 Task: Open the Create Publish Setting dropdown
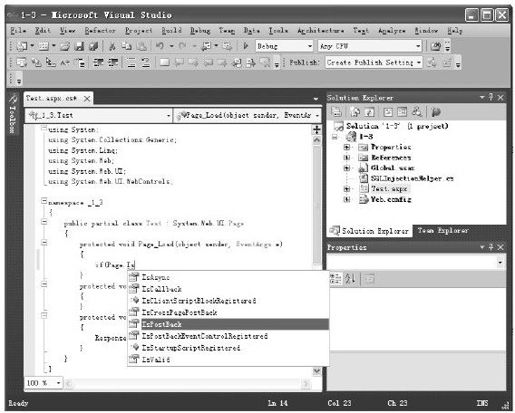(x=374, y=62)
